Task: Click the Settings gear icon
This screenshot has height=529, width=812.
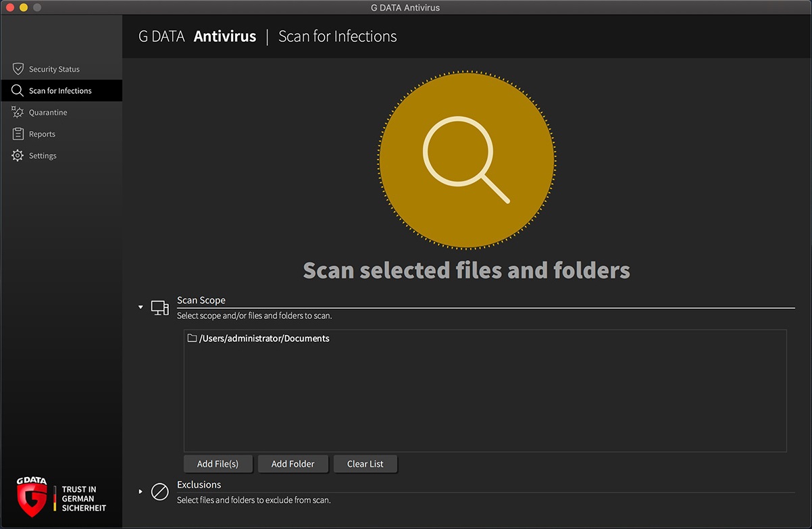Action: point(18,155)
